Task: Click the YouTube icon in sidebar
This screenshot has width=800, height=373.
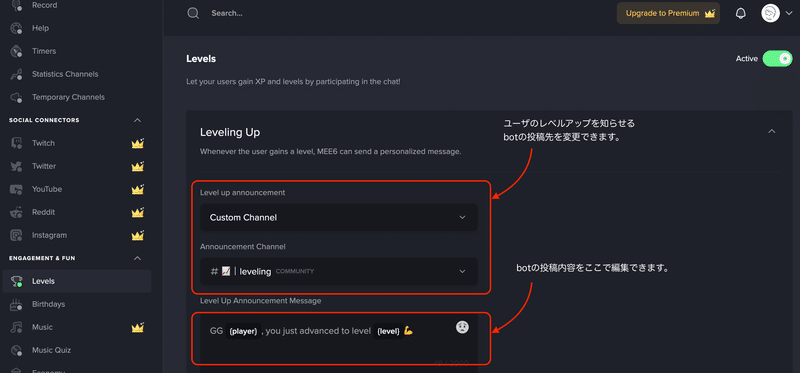Action: pyautogui.click(x=16, y=189)
